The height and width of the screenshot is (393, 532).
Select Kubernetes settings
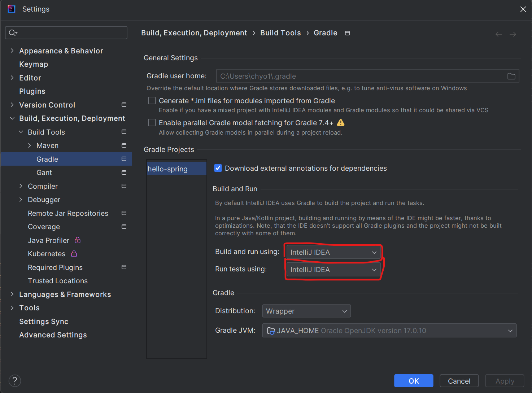click(47, 254)
